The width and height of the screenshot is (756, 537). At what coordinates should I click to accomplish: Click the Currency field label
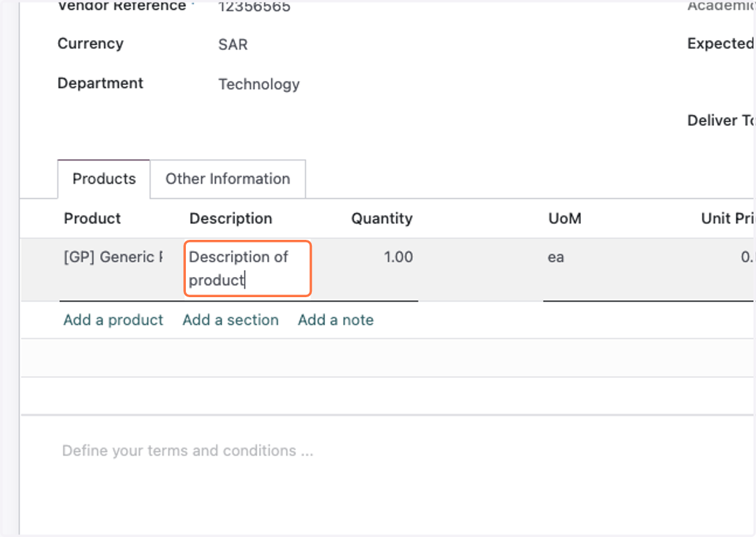(90, 43)
